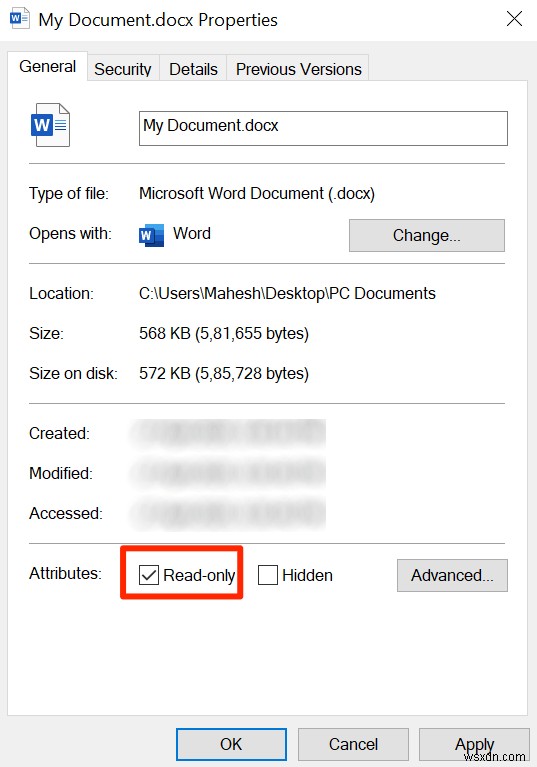537x767 pixels.
Task: Confirm with the OK button
Action: pos(231,744)
